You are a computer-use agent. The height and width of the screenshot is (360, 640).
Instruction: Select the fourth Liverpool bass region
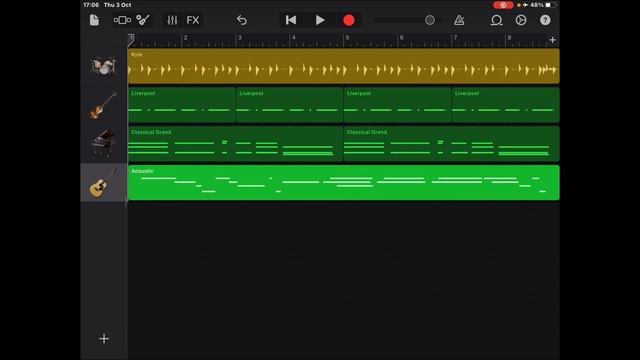[505, 105]
